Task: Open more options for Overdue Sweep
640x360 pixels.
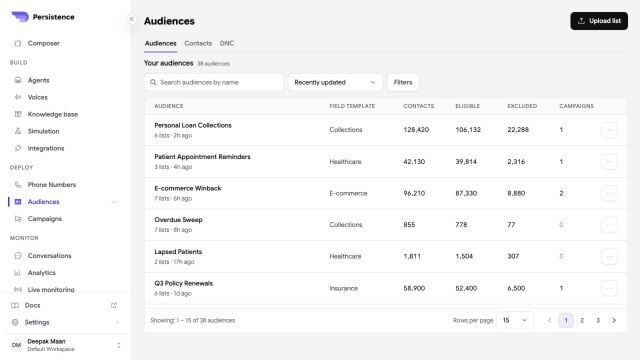Action: [x=609, y=224]
